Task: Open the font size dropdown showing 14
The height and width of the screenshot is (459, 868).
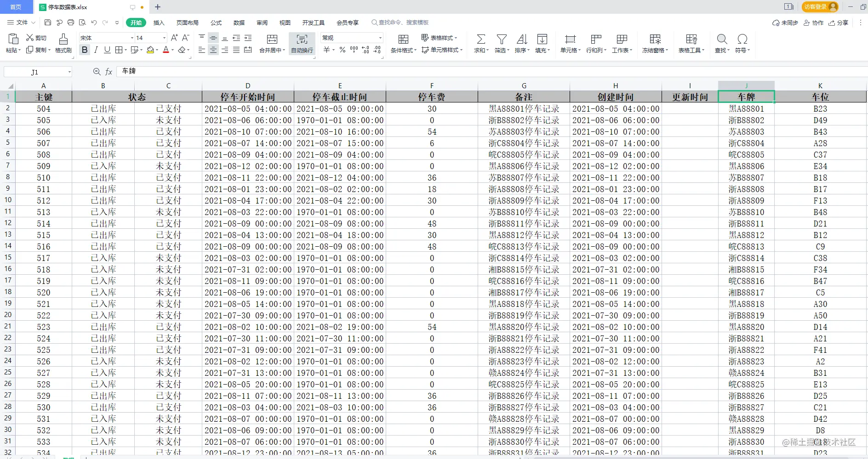Action: [x=164, y=38]
